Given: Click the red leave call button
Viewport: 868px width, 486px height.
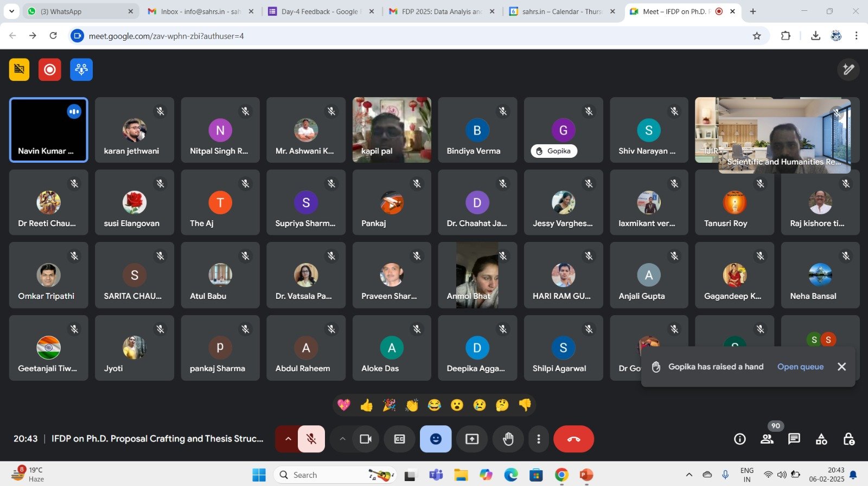Looking at the screenshot, I should click(x=573, y=439).
